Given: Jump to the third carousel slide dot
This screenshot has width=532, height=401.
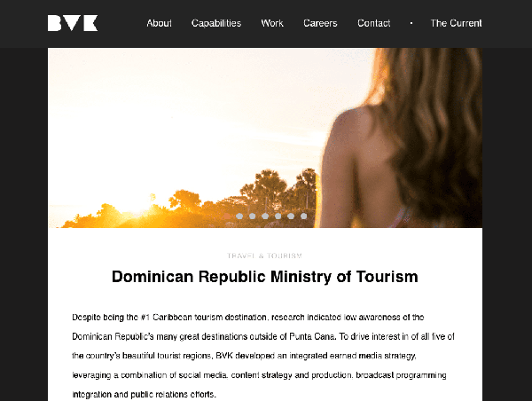Looking at the screenshot, I should [252, 216].
